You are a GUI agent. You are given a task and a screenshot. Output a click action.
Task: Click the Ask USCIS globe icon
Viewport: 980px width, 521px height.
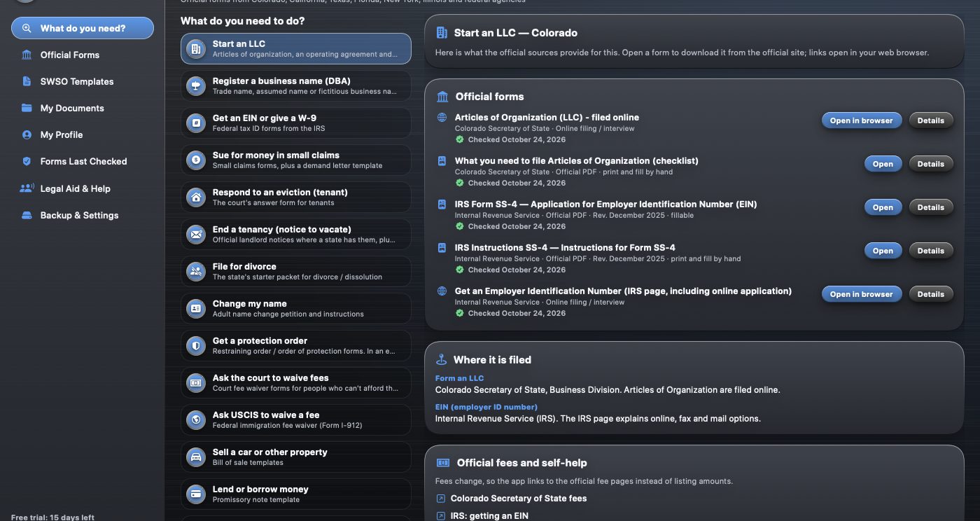coord(196,420)
